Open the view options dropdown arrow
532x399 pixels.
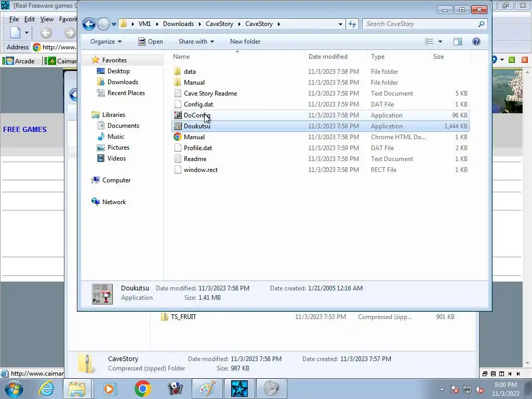click(440, 42)
